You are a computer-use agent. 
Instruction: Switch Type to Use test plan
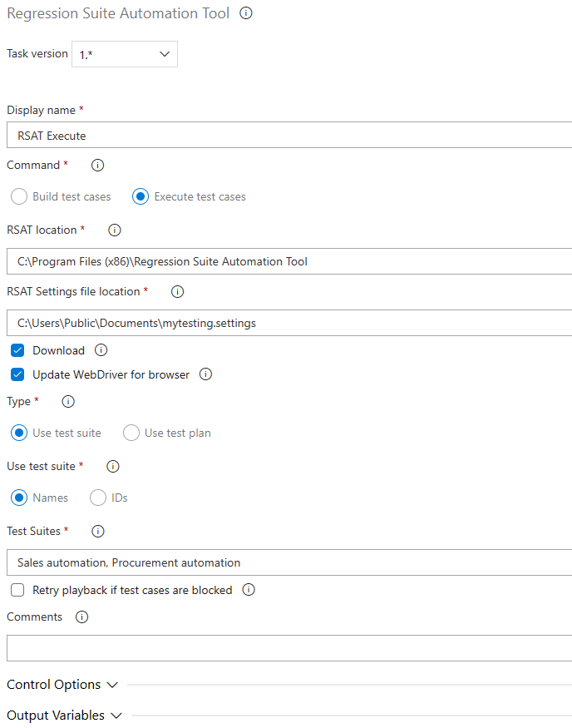[x=131, y=433]
